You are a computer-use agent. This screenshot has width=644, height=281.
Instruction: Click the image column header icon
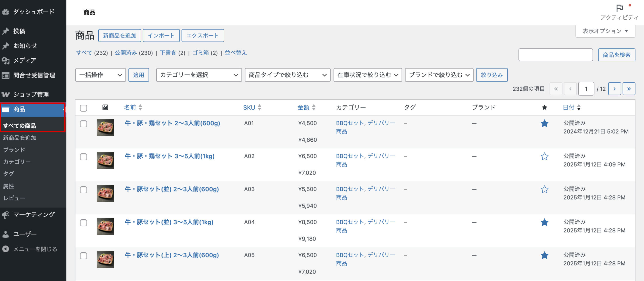coord(105,107)
